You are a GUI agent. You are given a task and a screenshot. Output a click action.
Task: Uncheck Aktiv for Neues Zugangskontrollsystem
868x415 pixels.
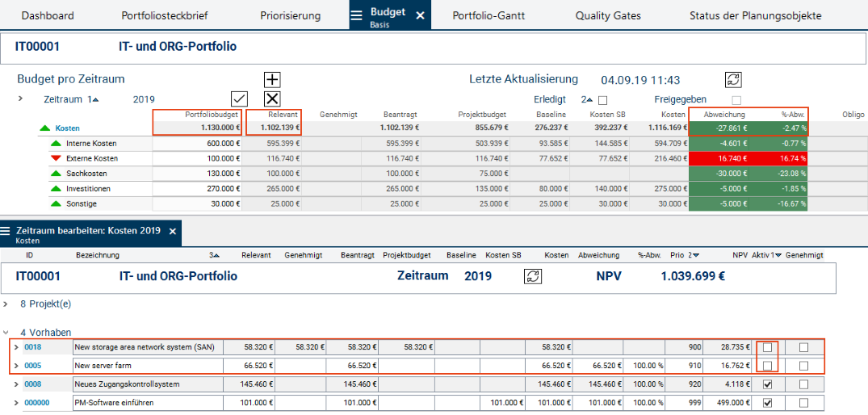pos(768,384)
